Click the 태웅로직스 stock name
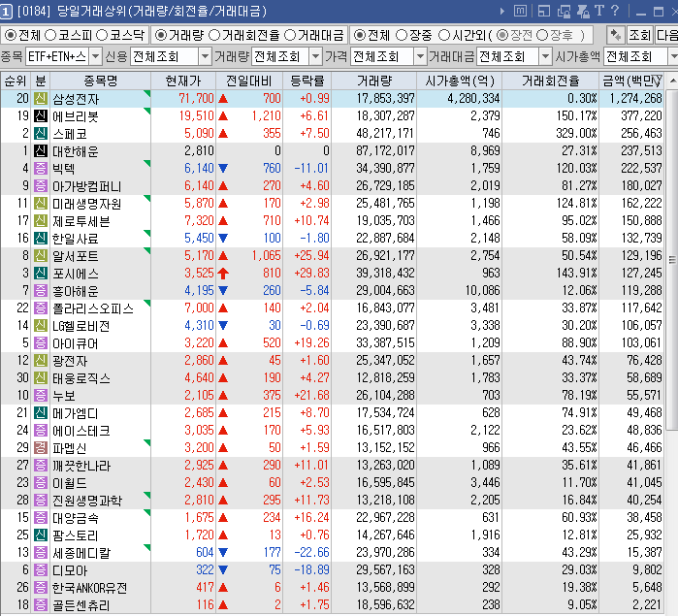Image resolution: width=678 pixels, height=616 pixels. (x=81, y=378)
